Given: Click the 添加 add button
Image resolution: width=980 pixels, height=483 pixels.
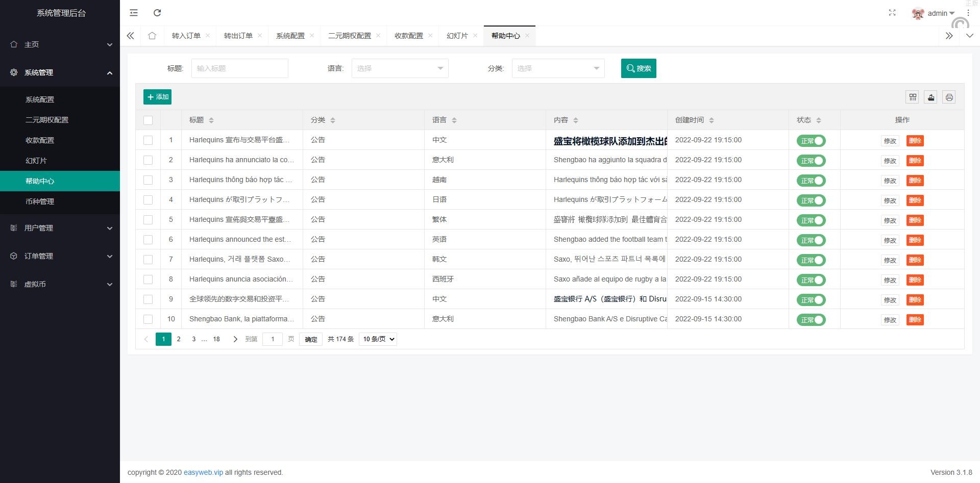Looking at the screenshot, I should coord(157,97).
